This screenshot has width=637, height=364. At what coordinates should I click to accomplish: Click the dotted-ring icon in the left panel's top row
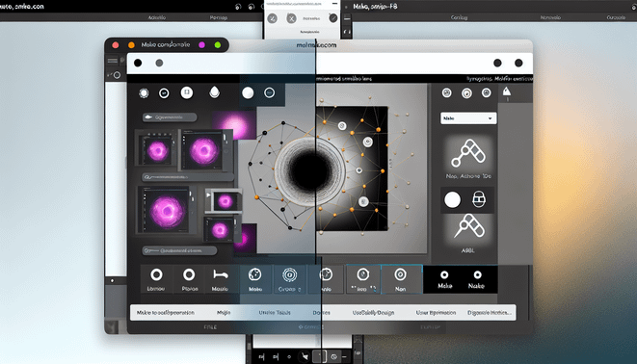144,93
